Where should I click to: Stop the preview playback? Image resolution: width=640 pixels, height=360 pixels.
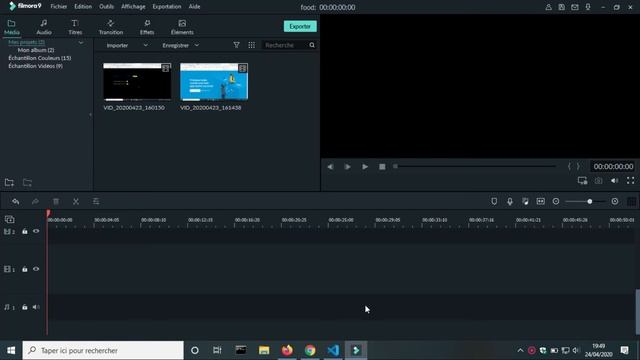pyautogui.click(x=382, y=167)
